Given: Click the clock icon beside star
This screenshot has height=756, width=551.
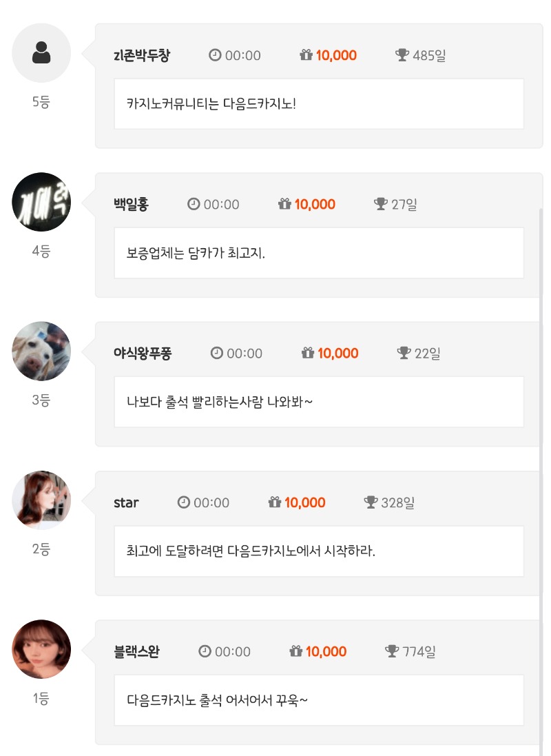Looking at the screenshot, I should click(x=183, y=502).
